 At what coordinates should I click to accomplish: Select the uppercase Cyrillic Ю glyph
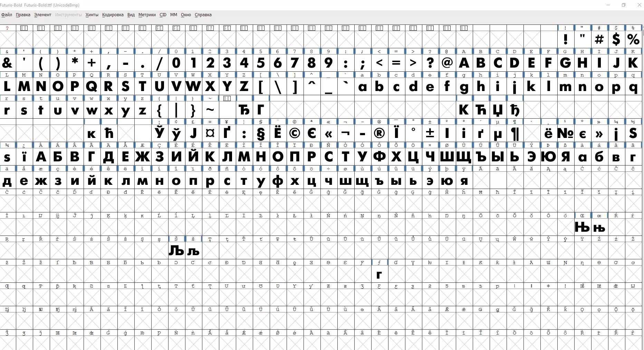click(549, 157)
